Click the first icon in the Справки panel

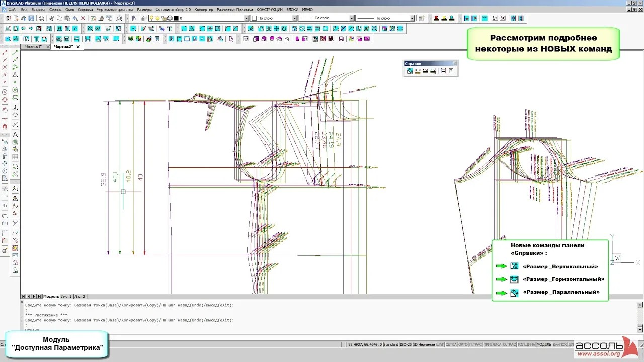coord(410,71)
